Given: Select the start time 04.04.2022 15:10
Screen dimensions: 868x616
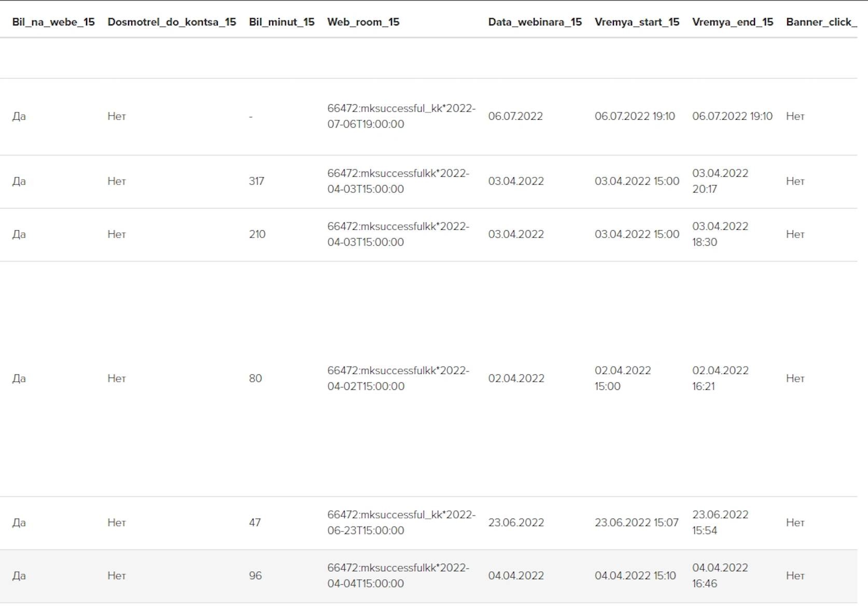Looking at the screenshot, I should click(635, 576).
